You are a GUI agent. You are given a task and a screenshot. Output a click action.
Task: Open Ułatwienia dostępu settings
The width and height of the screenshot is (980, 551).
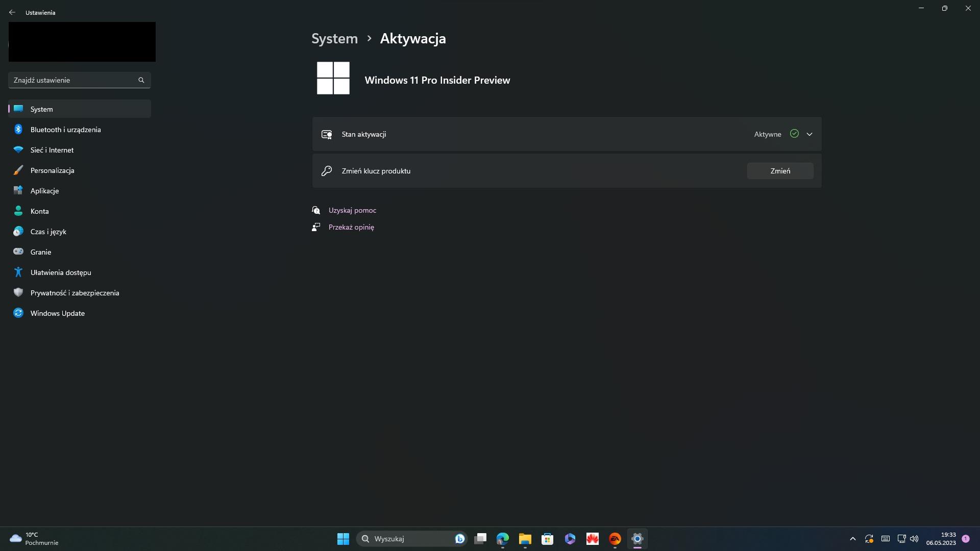click(80, 272)
